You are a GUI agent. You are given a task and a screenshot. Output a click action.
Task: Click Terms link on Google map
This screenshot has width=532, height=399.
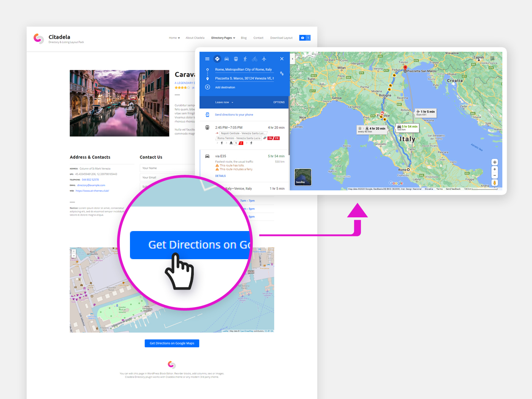pos(439,189)
